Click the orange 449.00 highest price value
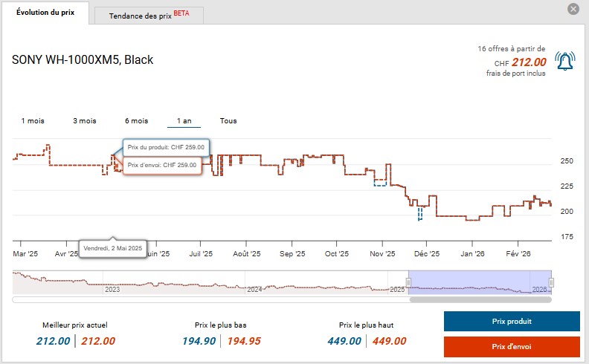Image resolution: width=589 pixels, height=364 pixels. 389,341
